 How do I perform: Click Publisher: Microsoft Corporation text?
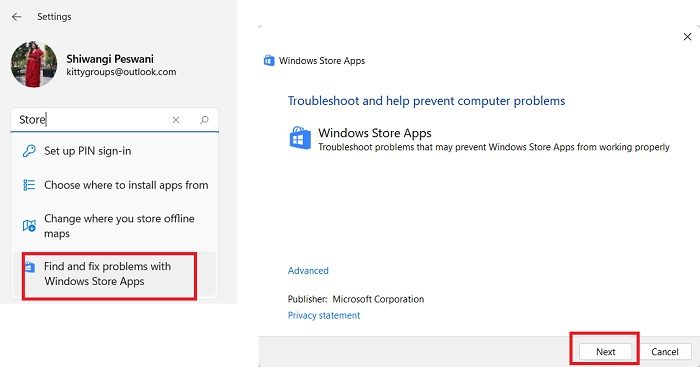356,299
